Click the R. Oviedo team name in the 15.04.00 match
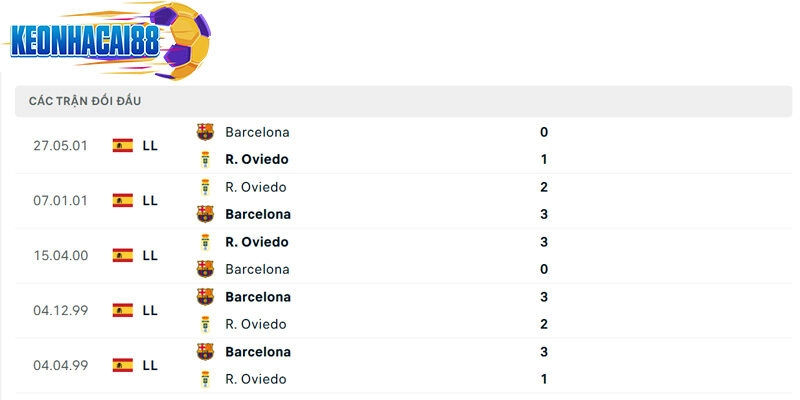 click(257, 242)
